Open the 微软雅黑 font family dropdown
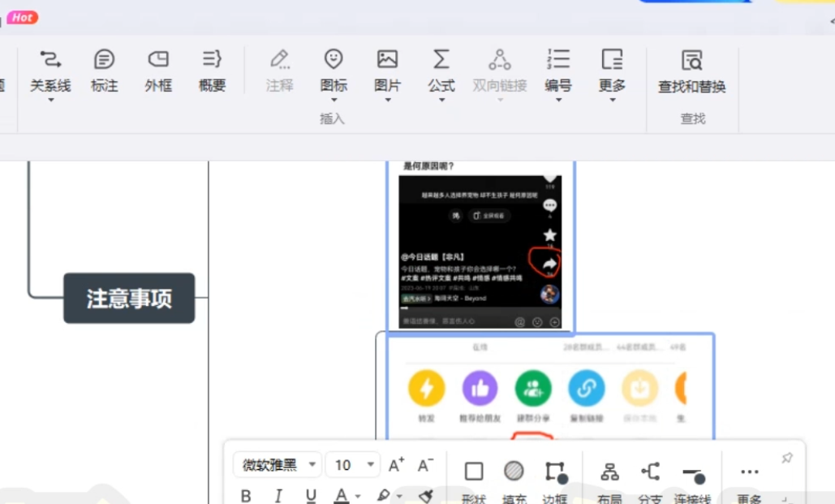This screenshot has width=835, height=504. tap(278, 465)
